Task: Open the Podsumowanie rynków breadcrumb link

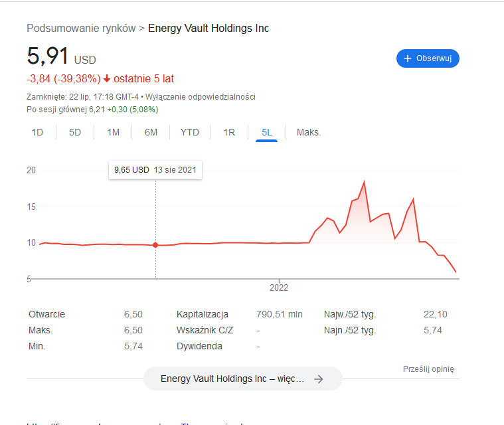Action: coord(81,29)
